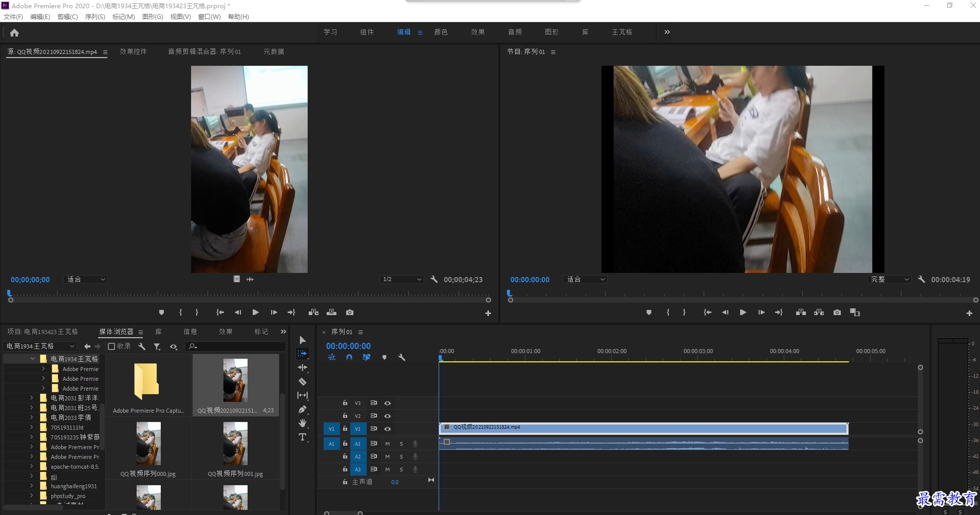The height and width of the screenshot is (515, 980).
Task: Click Insert button in source monitor
Action: (x=313, y=312)
